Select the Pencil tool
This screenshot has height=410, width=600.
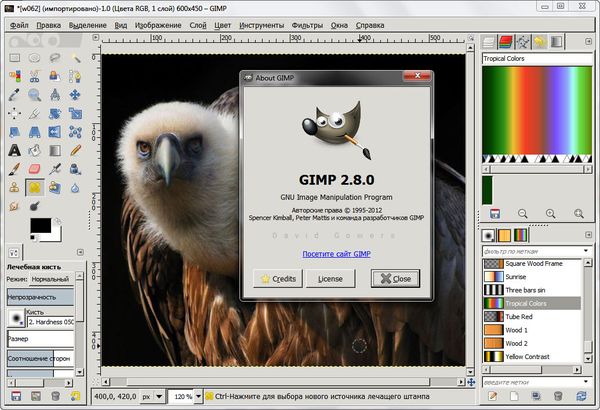click(x=77, y=150)
